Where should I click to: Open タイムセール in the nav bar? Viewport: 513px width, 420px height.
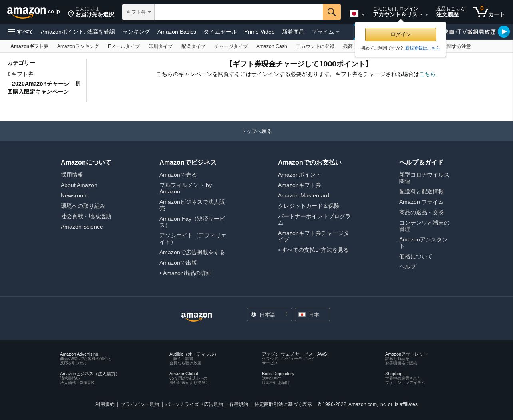pos(220,32)
